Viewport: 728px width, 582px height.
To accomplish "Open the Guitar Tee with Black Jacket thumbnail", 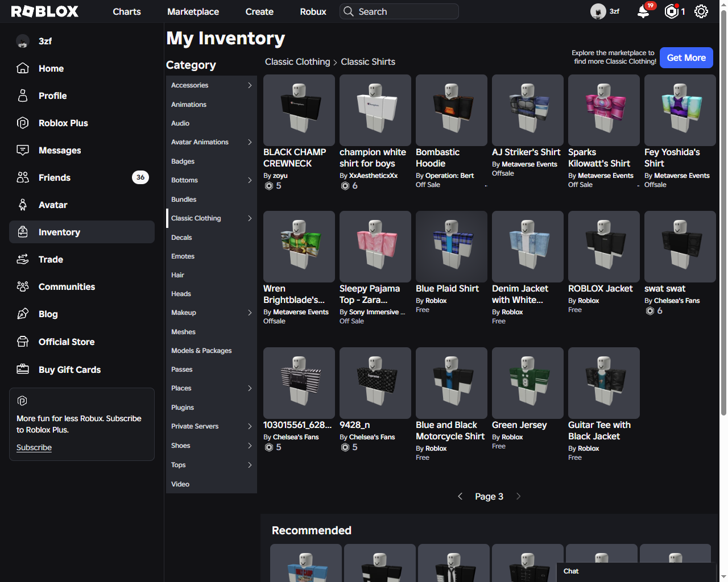I will click(x=604, y=383).
